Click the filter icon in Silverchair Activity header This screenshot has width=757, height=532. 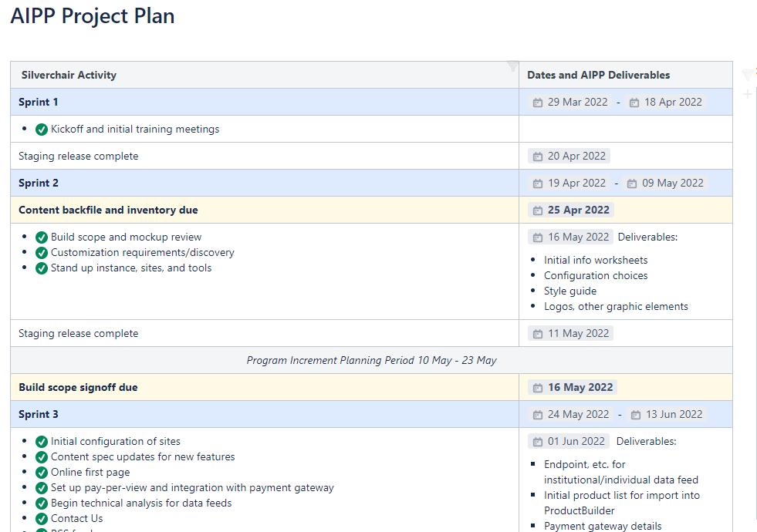512,67
